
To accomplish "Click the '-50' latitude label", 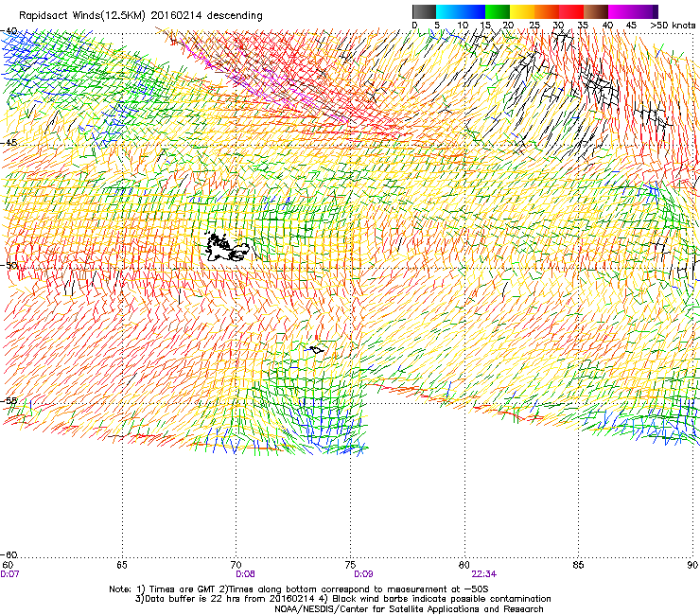I will (9, 265).
